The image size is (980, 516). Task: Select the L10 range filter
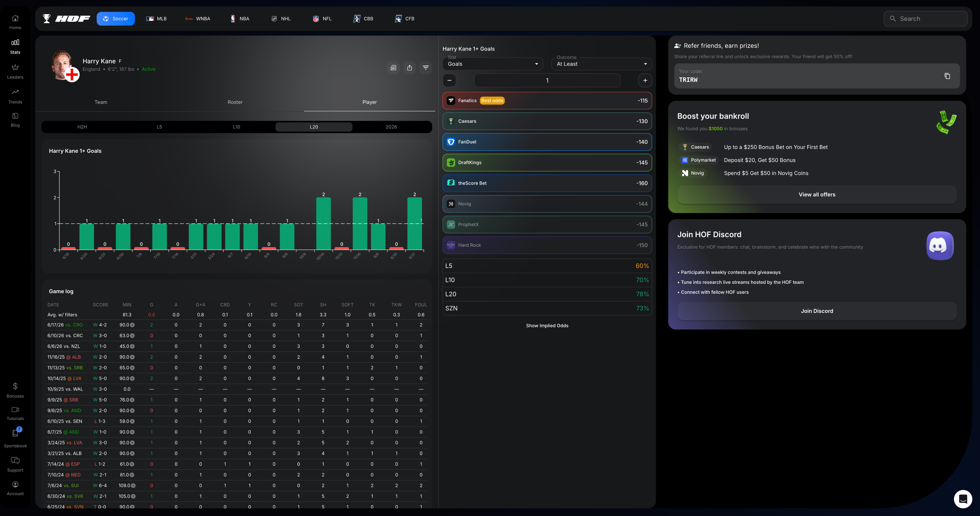237,127
